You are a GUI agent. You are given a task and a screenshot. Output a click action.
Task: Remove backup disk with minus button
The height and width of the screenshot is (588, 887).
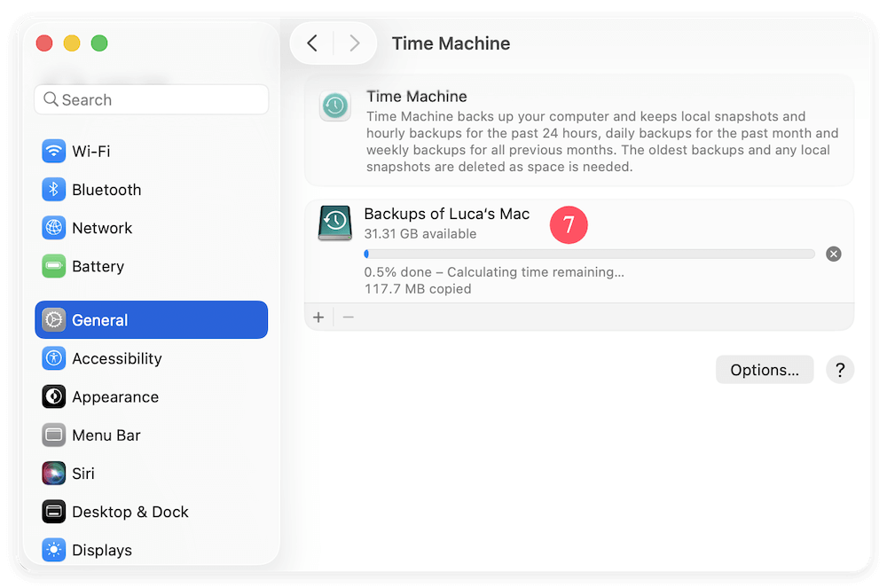pos(349,317)
